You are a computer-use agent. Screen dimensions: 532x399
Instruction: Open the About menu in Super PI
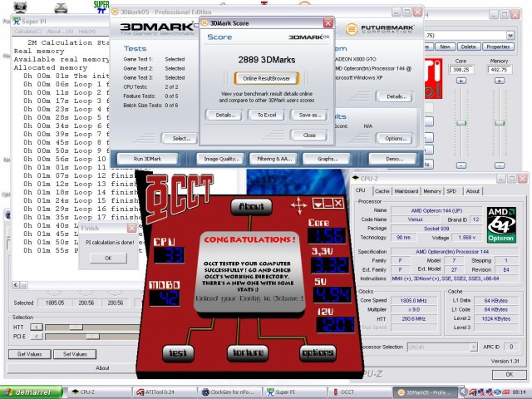pyautogui.click(x=60, y=32)
